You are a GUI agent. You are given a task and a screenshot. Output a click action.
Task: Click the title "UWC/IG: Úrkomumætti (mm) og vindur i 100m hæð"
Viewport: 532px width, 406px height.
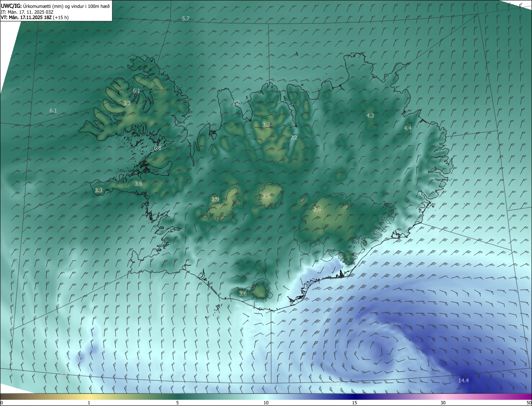point(55,6)
